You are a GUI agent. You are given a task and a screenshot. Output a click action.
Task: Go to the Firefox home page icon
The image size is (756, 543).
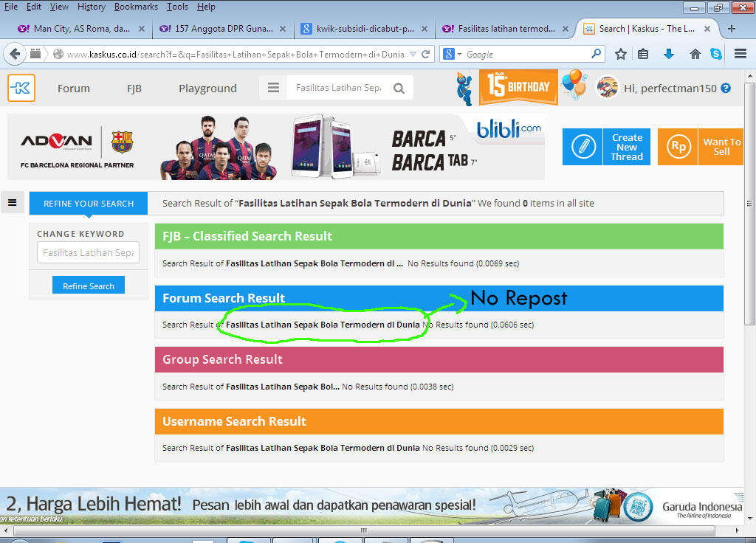695,54
